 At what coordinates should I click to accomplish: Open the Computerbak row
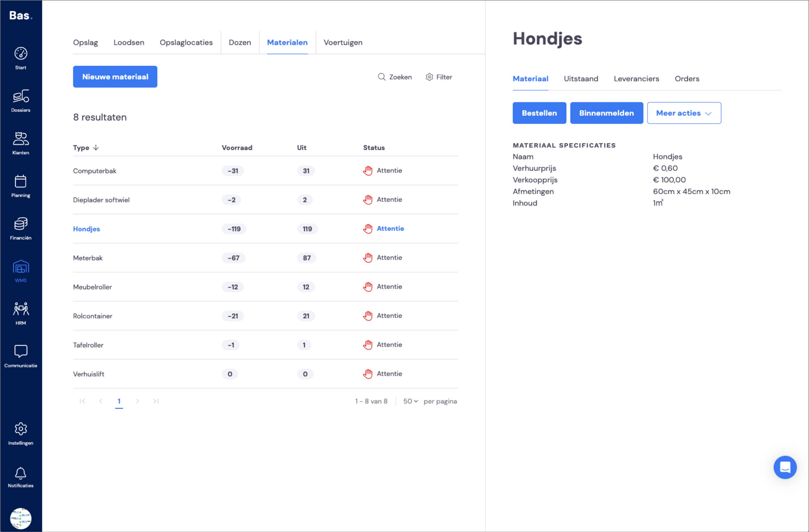pos(265,171)
